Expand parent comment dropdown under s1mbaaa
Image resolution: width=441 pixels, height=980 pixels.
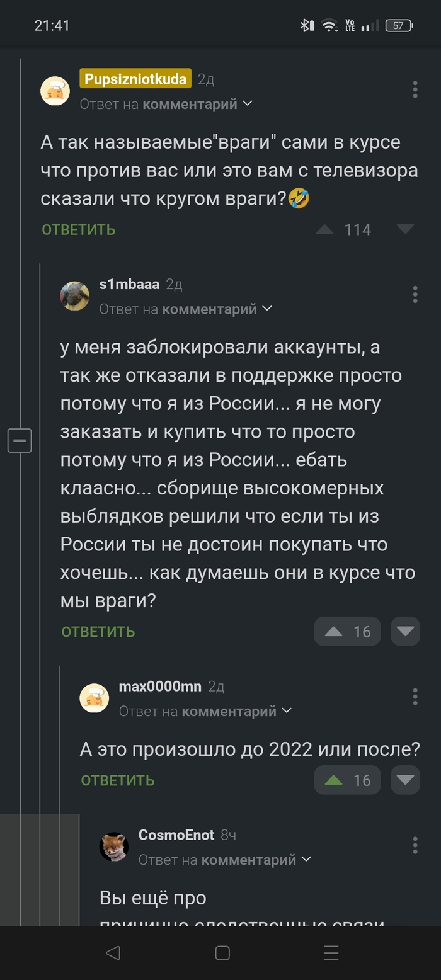tap(267, 309)
